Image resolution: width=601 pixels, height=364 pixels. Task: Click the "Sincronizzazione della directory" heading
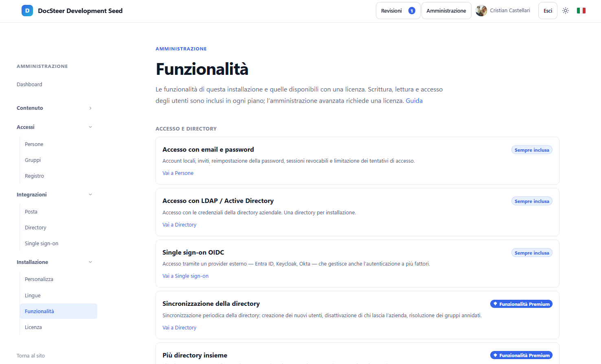coord(211,304)
